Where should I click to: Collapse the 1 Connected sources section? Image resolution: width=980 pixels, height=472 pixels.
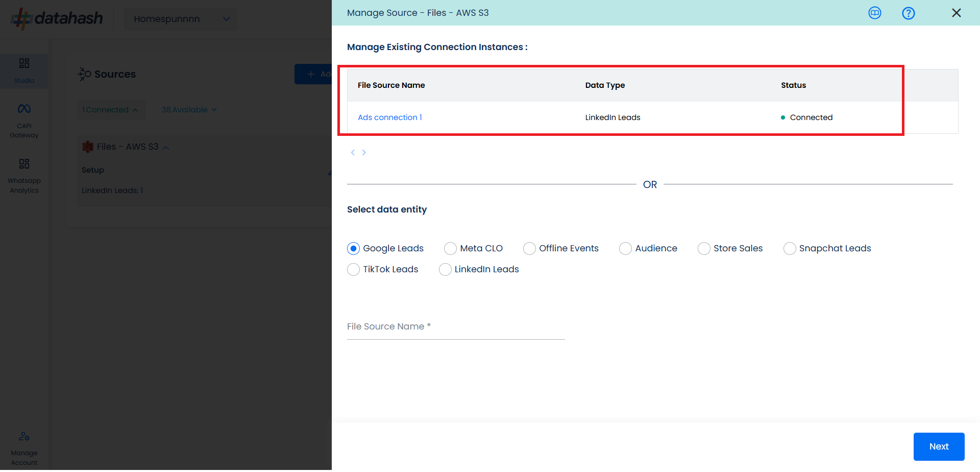click(x=110, y=110)
